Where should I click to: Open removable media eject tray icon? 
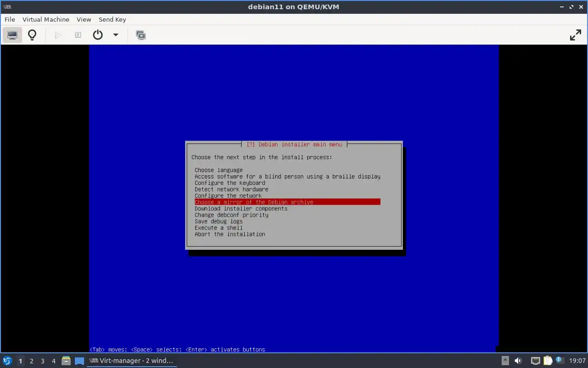(505, 361)
